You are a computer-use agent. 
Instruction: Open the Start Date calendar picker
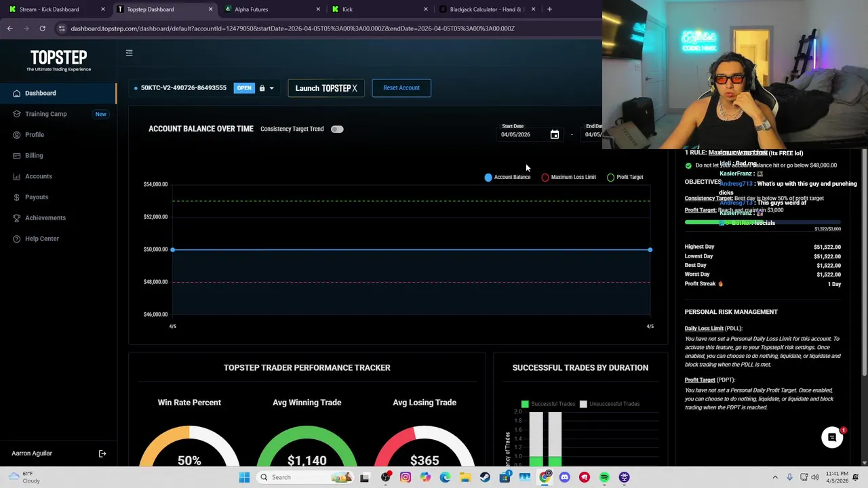point(555,135)
